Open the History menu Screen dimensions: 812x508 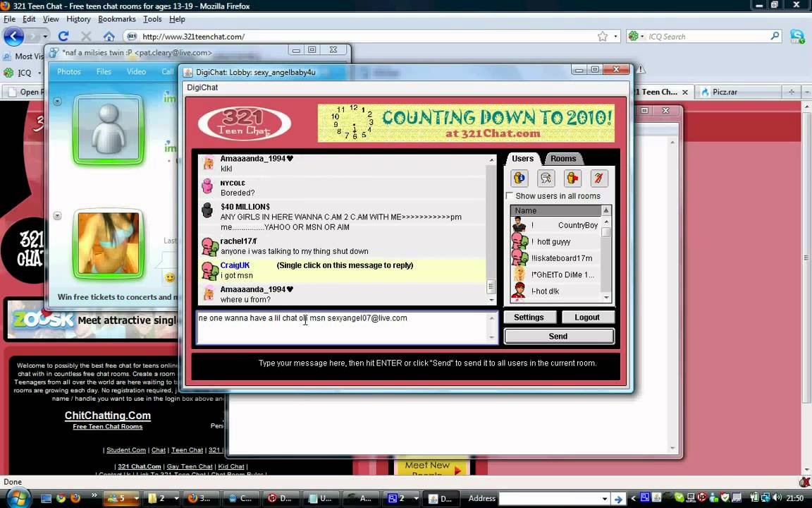point(78,19)
